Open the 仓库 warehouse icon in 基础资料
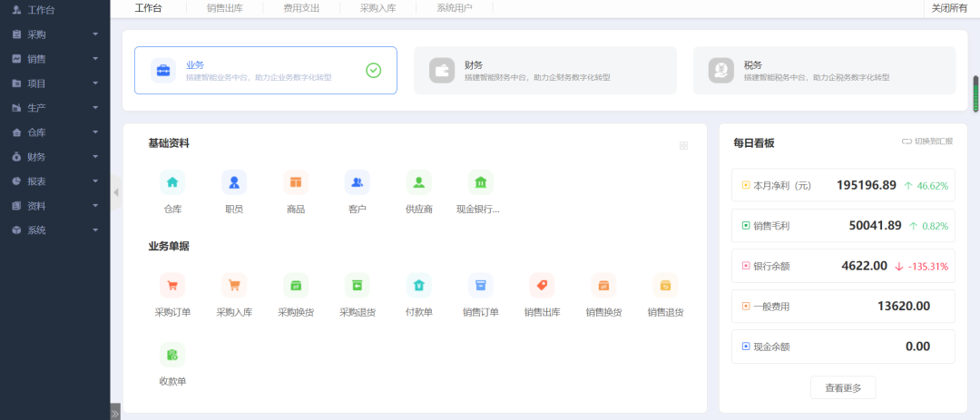Image resolution: width=980 pixels, height=420 pixels. coord(172,183)
